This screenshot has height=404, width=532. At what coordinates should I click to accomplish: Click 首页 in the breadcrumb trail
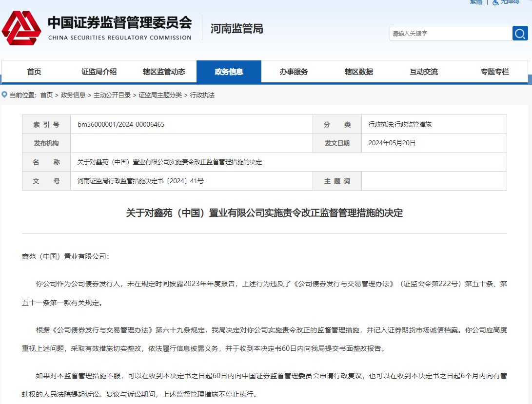(46, 95)
